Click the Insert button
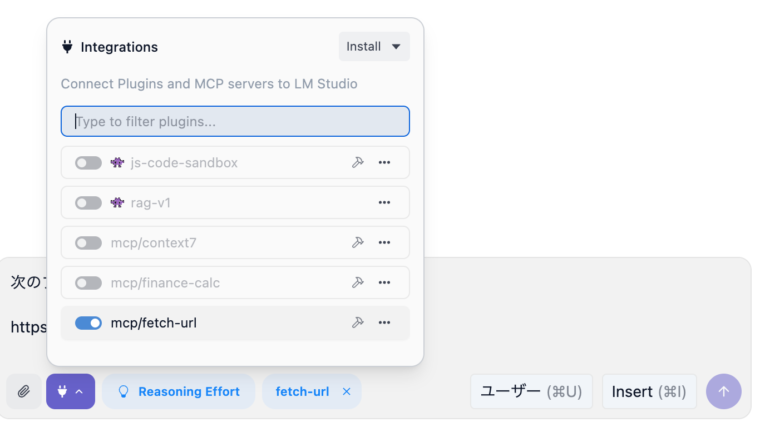This screenshot has height=427, width=760. (x=649, y=392)
